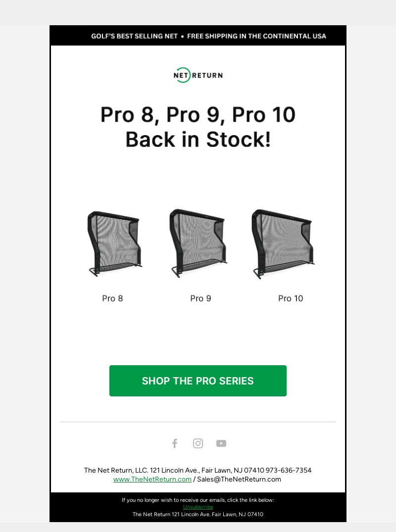
Task: Click the Net Return logo
Action: (x=198, y=75)
